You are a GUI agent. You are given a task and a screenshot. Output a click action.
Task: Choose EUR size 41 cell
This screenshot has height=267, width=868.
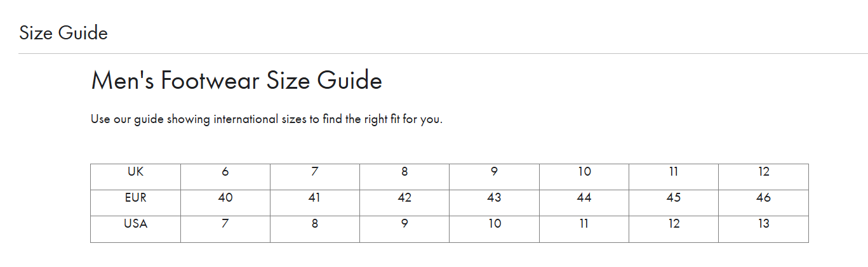click(x=315, y=203)
